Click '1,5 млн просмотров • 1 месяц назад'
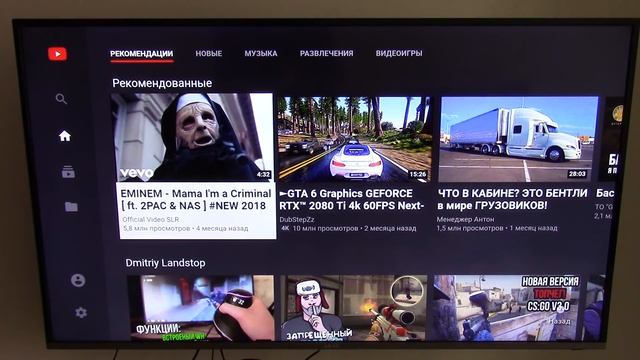640x360 pixels. [x=497, y=228]
